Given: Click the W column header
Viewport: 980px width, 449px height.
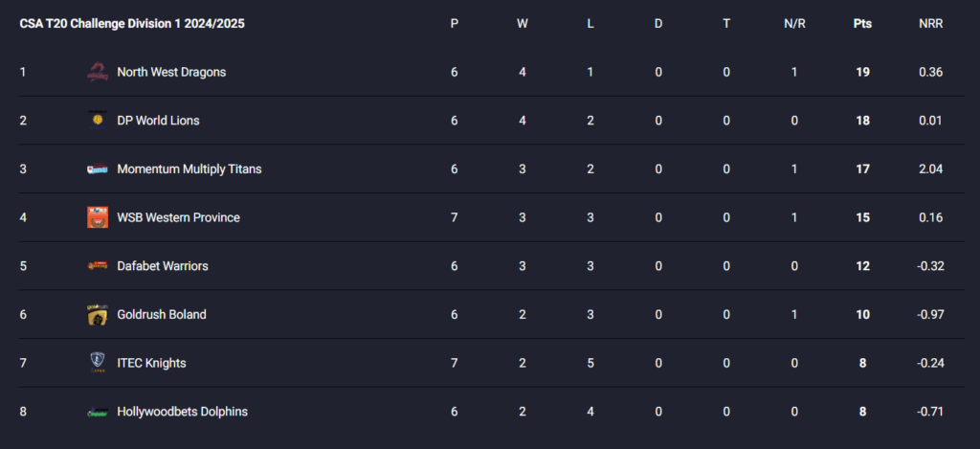Looking at the screenshot, I should pyautogui.click(x=522, y=24).
